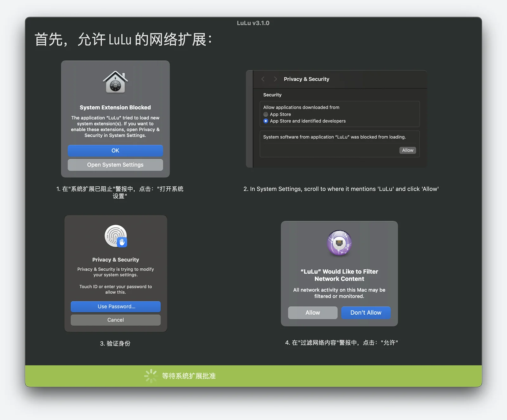The height and width of the screenshot is (420, 507).
Task: Click the bold 'Privacy & Security' title under fingerprint
Action: point(116,260)
